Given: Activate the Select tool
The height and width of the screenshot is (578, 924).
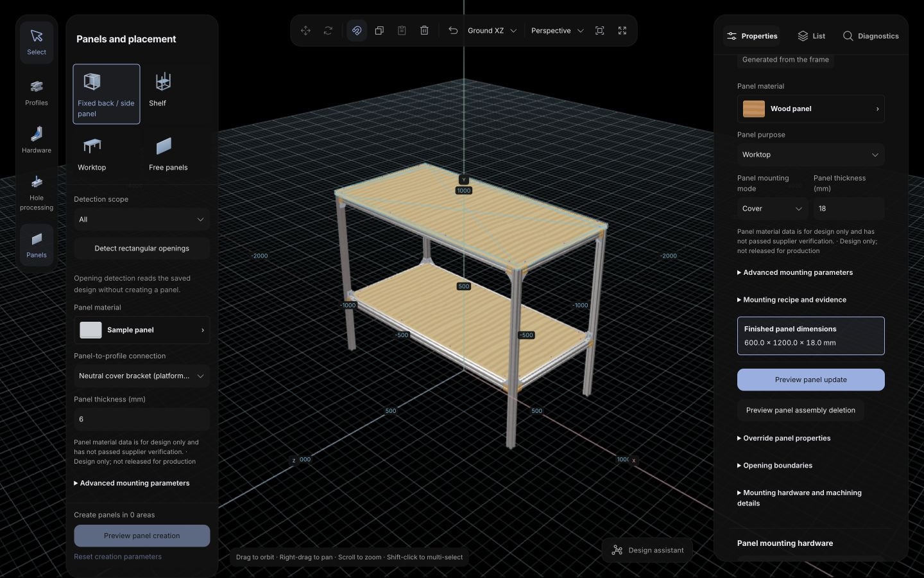Looking at the screenshot, I should (x=37, y=42).
